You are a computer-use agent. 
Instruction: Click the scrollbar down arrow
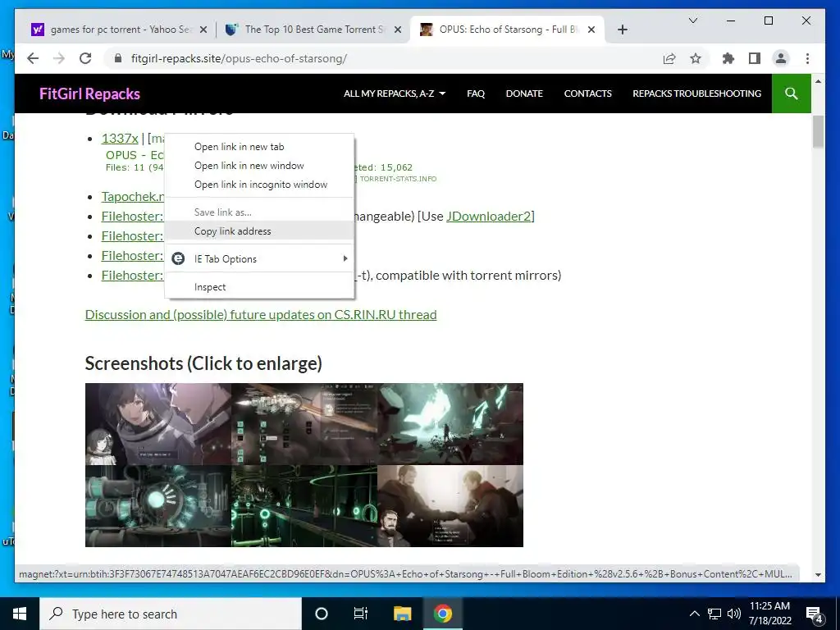pyautogui.click(x=818, y=575)
